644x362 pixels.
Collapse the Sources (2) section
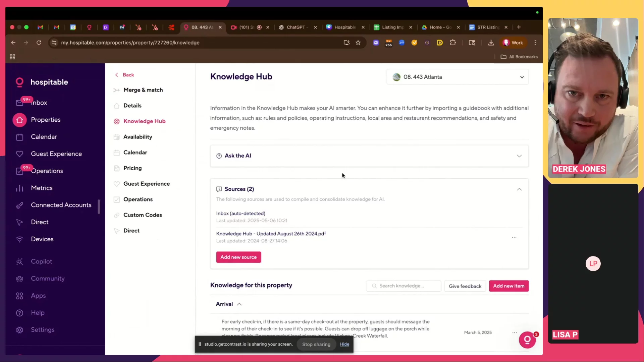519,189
